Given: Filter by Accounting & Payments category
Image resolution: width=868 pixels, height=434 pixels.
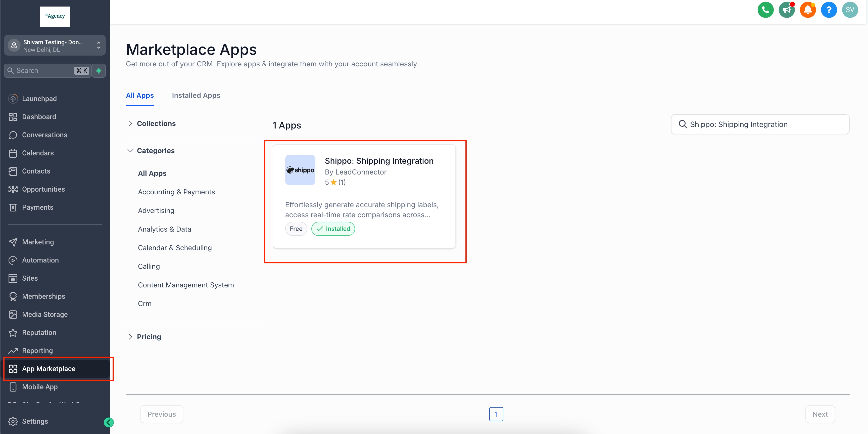Looking at the screenshot, I should pos(176,192).
